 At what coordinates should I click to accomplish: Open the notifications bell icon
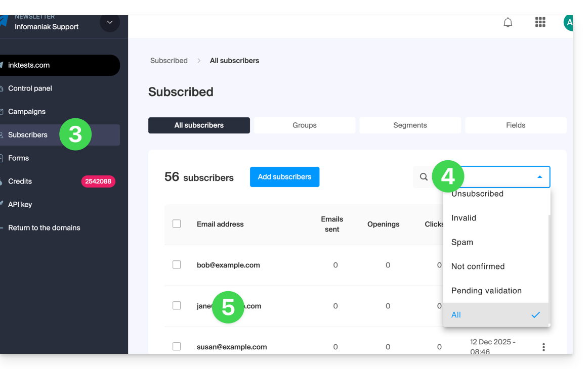(508, 23)
